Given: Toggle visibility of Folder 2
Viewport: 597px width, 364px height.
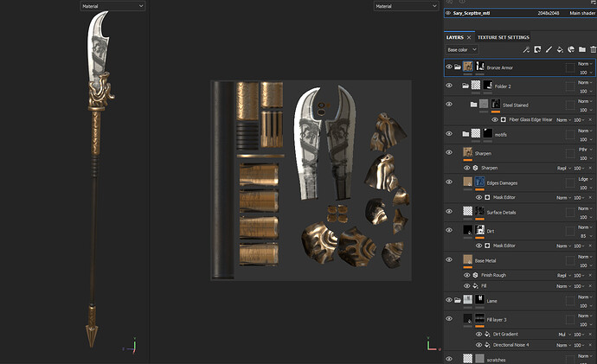Looking at the screenshot, I should click(449, 86).
